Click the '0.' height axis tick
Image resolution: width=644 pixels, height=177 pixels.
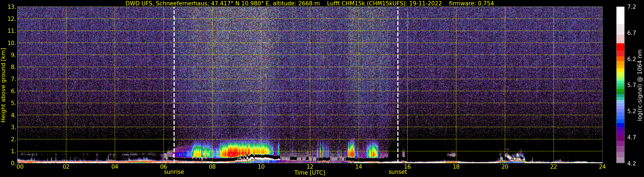13,163
